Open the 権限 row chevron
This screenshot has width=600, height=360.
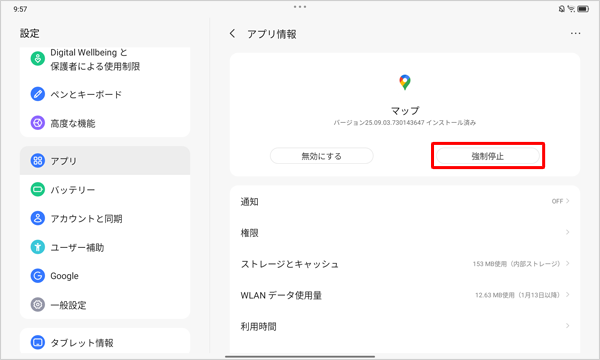coord(567,232)
